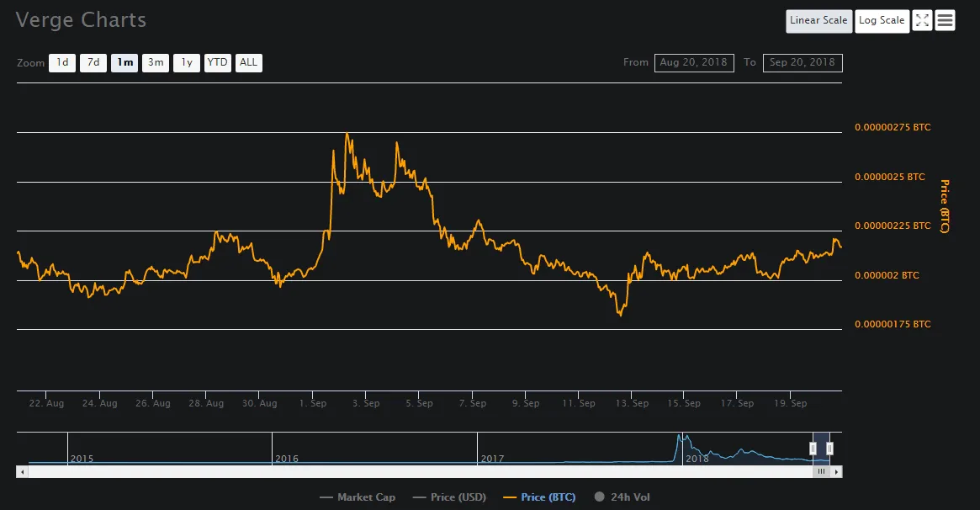Open the chart hamburger menu icon
The image size is (980, 510).
(945, 21)
